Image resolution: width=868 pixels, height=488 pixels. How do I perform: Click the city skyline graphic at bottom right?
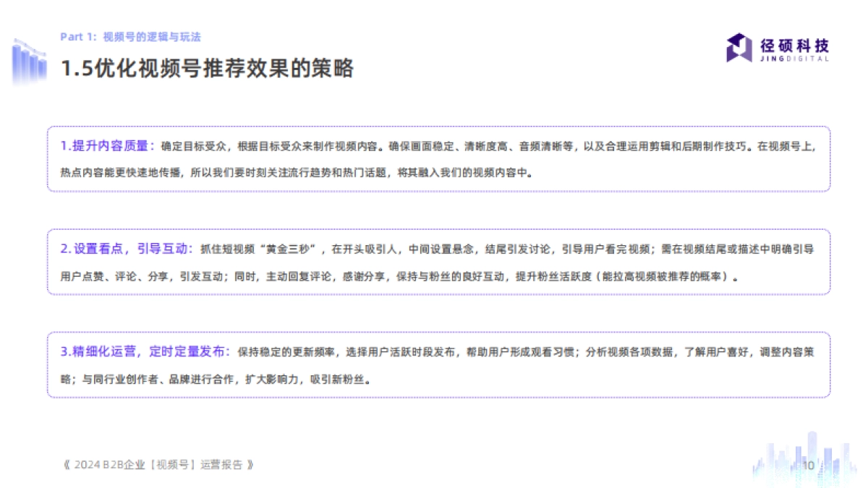click(796, 455)
